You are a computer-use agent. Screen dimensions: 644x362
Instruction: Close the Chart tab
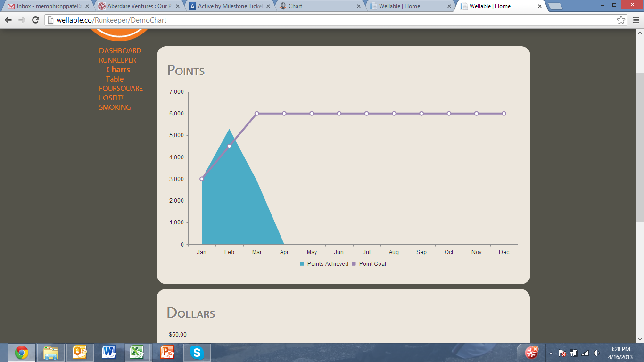(x=359, y=6)
